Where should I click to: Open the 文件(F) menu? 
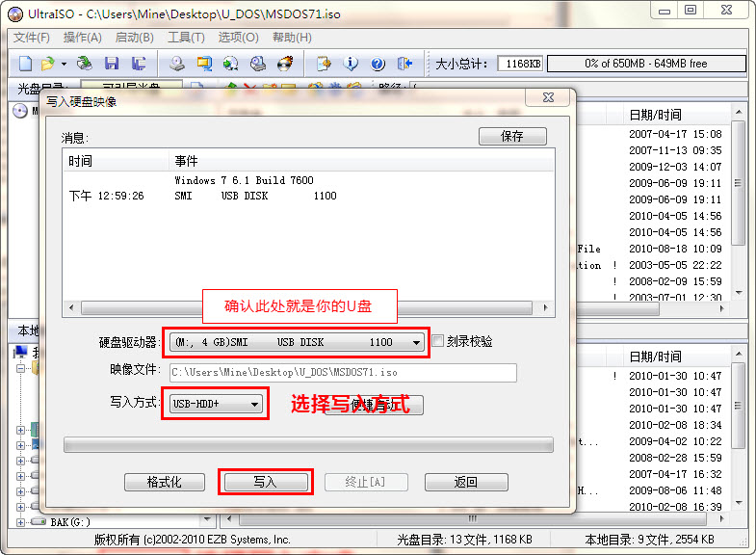point(32,38)
